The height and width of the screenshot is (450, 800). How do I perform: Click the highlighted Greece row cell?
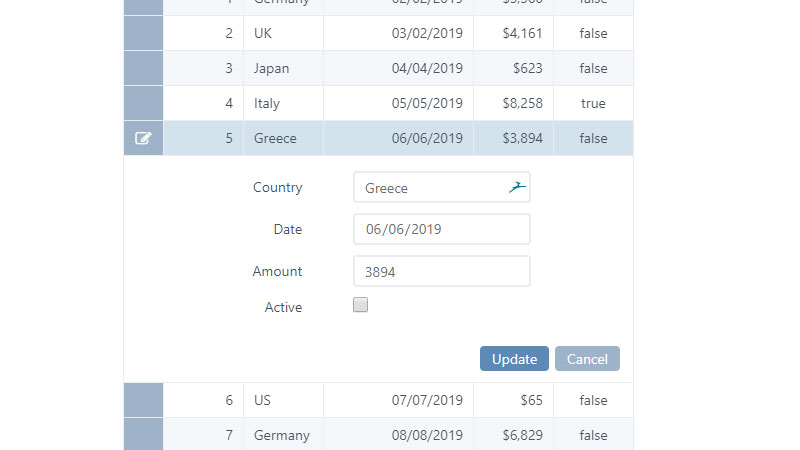coord(283,138)
